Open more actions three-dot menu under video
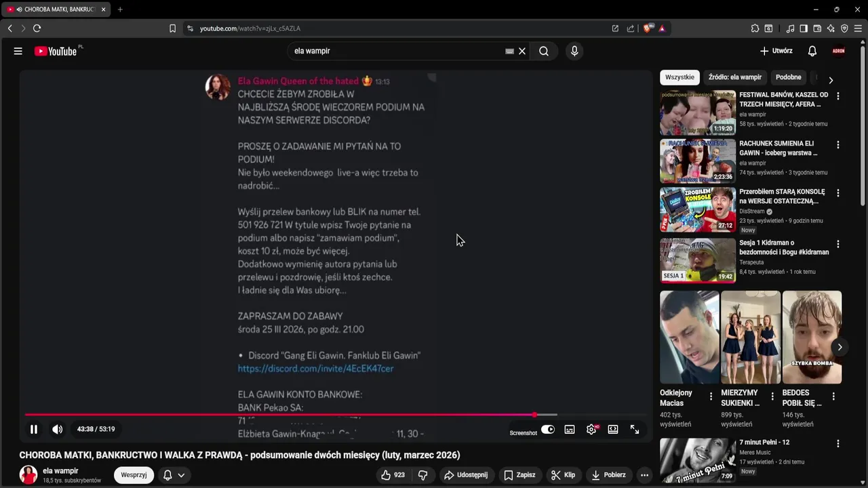The height and width of the screenshot is (488, 868). coord(645,475)
